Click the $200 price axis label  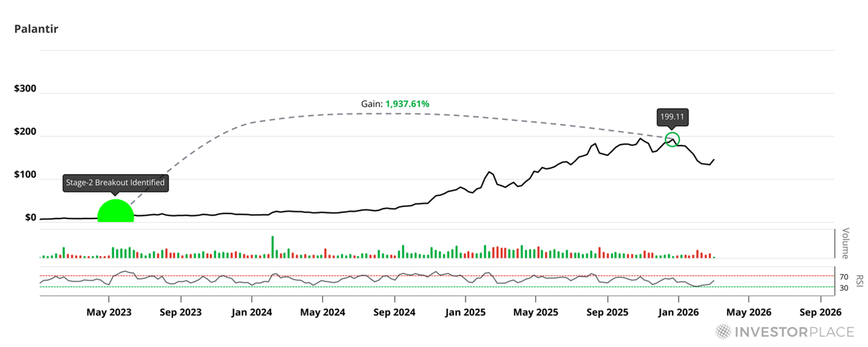click(x=25, y=132)
